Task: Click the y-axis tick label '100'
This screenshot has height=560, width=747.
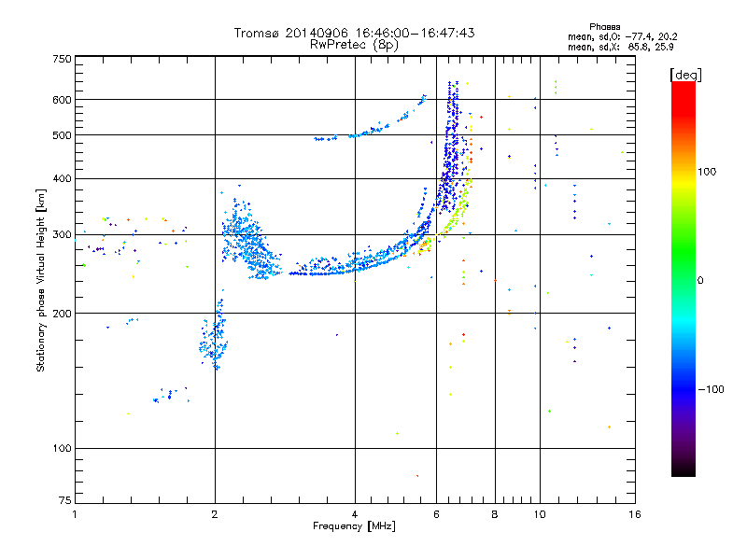Action: (x=62, y=448)
